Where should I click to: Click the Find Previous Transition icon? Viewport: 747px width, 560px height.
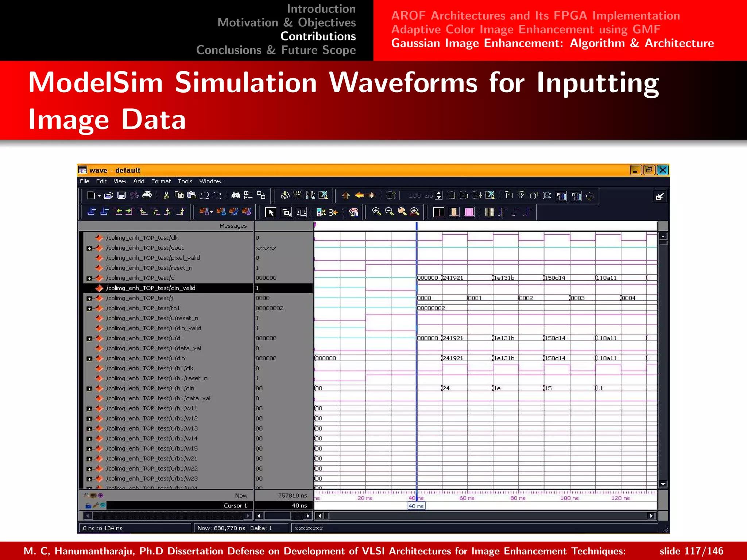pyautogui.click(x=117, y=212)
